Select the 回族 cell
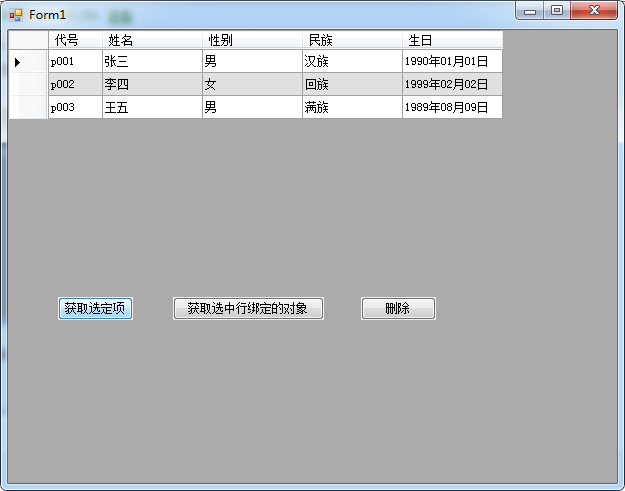This screenshot has width=625, height=491. coord(352,84)
